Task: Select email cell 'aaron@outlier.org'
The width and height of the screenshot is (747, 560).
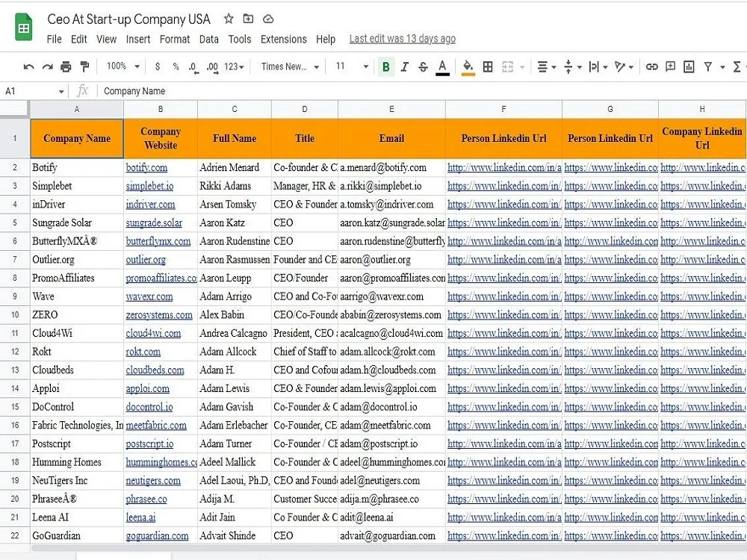Action: coord(391,260)
